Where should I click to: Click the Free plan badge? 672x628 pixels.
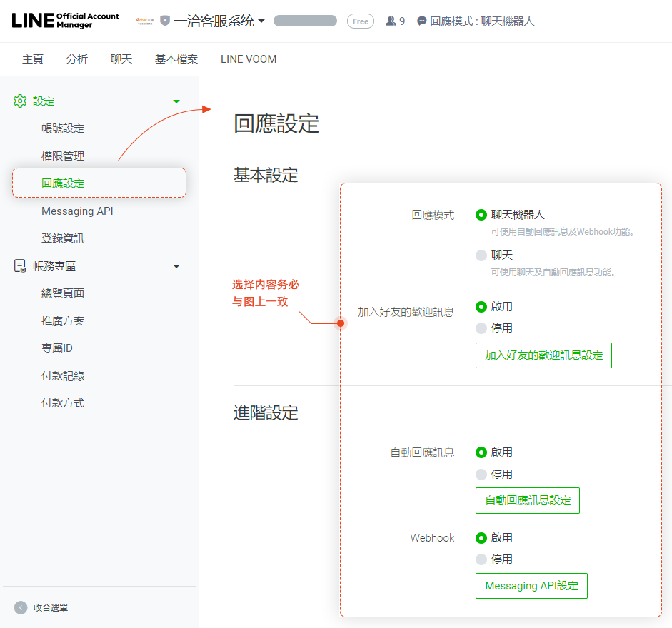(361, 21)
